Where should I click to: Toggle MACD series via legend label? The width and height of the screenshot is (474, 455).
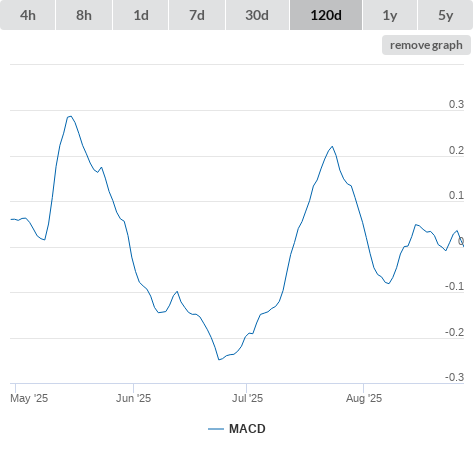tap(247, 429)
